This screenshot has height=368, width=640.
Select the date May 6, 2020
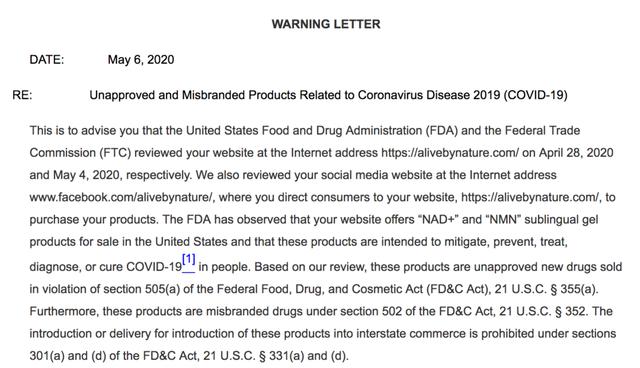point(141,60)
